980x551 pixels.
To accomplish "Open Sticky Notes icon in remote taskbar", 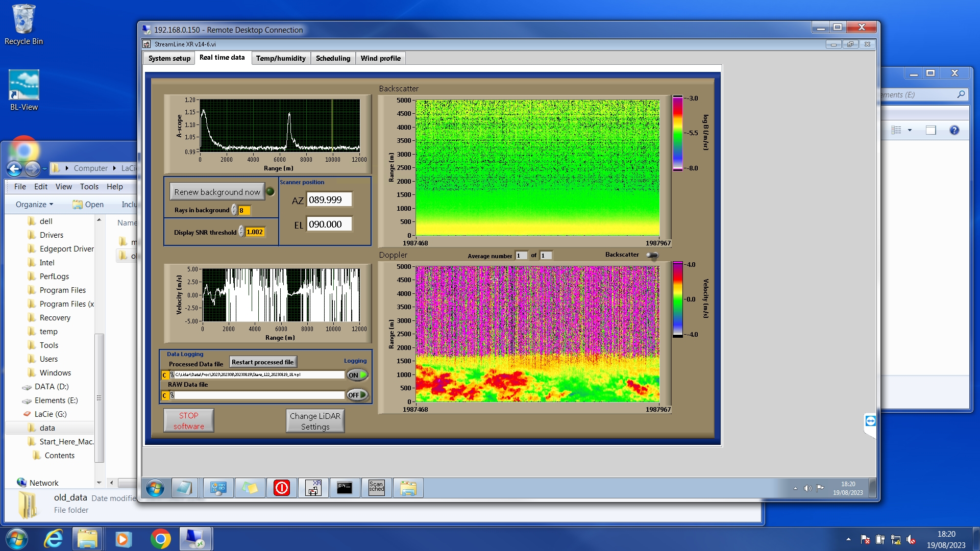I will (x=250, y=488).
